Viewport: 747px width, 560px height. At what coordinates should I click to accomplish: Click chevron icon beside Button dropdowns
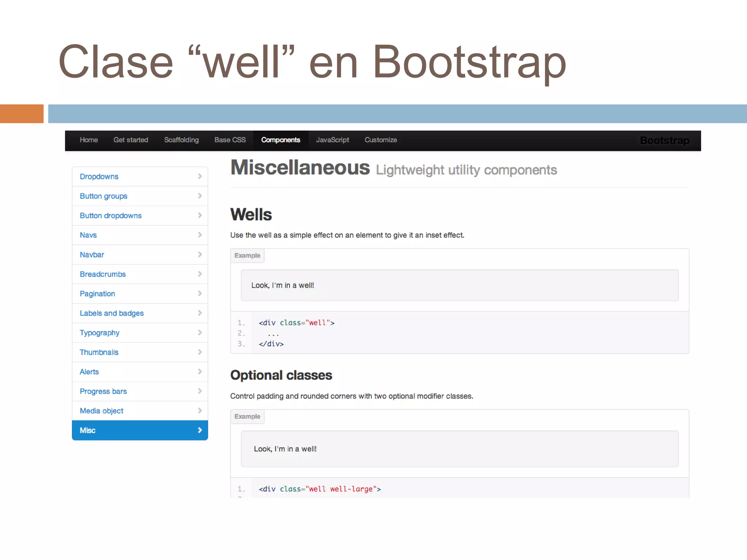(200, 215)
